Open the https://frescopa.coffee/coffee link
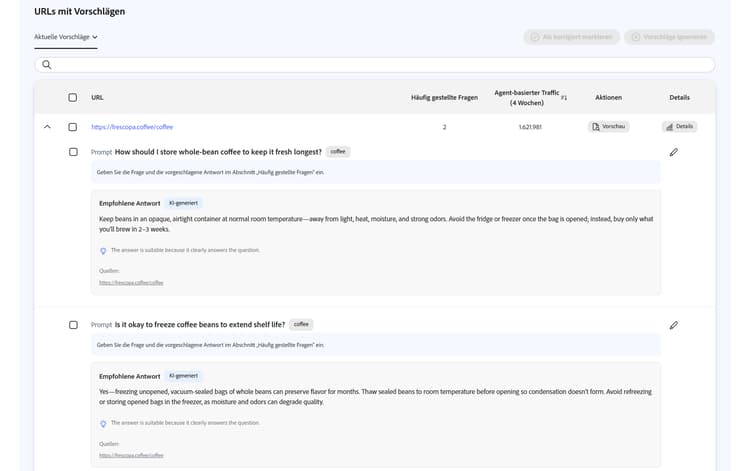The image size is (750, 471). click(x=132, y=127)
